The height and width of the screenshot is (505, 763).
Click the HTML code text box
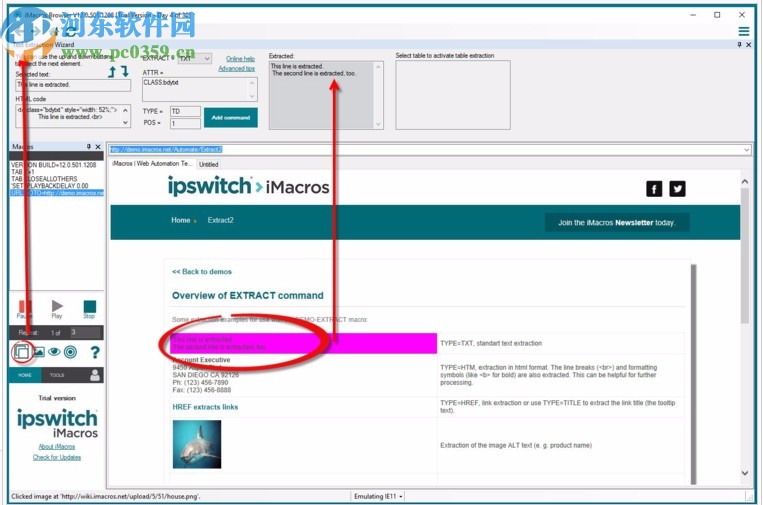pos(73,116)
